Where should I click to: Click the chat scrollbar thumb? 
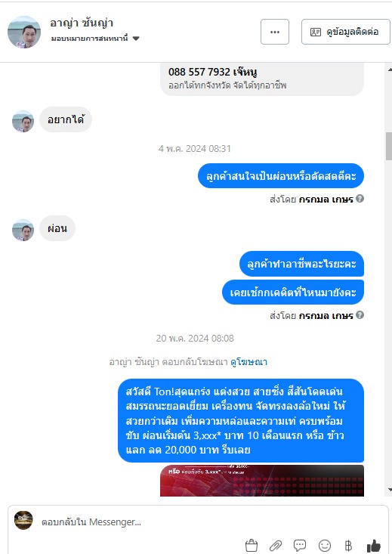pos(389,146)
